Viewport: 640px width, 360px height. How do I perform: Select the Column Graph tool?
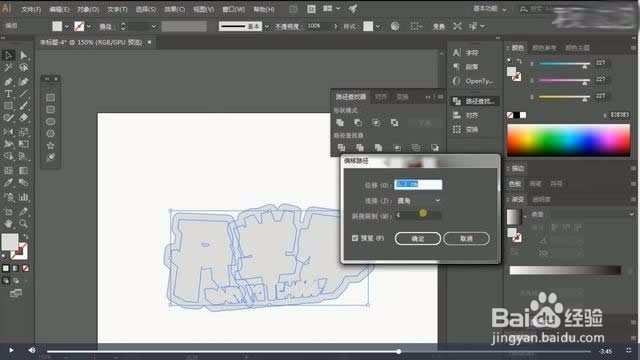tap(24, 197)
